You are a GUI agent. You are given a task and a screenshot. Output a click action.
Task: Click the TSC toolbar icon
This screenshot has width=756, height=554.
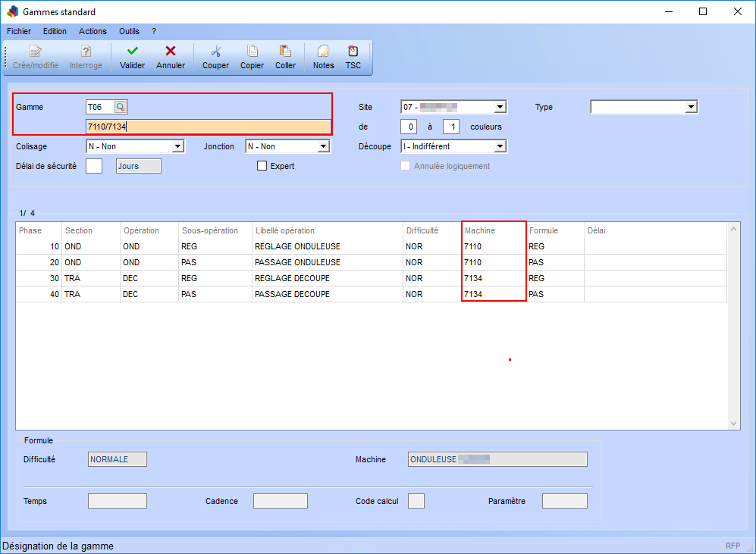(x=353, y=52)
